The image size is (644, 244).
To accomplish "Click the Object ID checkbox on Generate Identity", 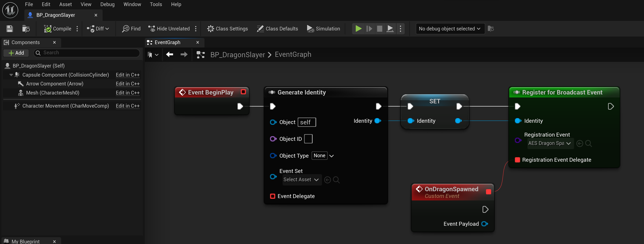I will (308, 139).
